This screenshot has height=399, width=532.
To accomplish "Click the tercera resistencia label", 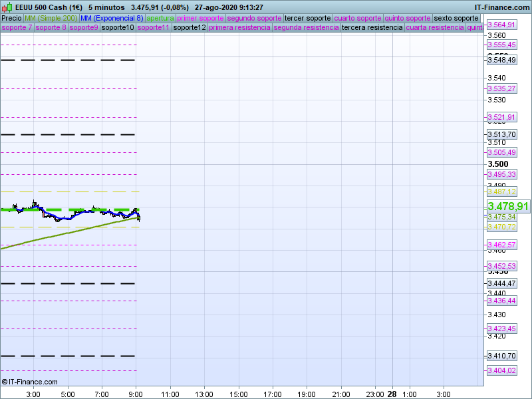I will pyautogui.click(x=372, y=28).
